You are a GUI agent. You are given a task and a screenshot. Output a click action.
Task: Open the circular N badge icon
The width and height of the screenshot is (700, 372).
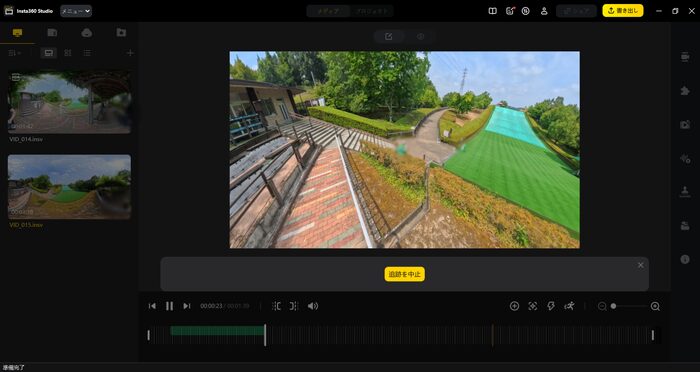[x=525, y=11]
